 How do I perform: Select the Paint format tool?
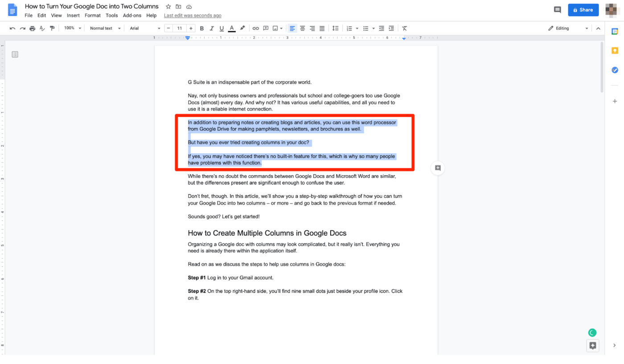pyautogui.click(x=52, y=28)
